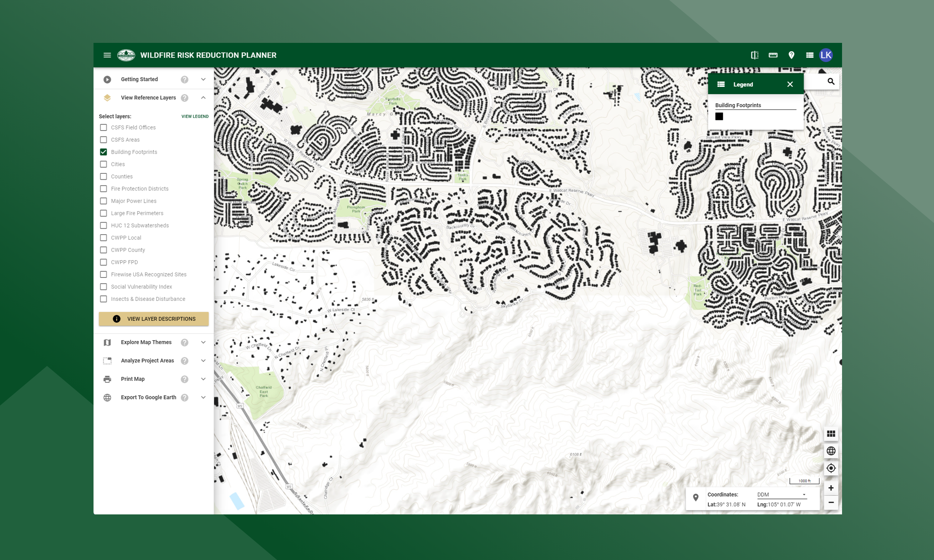Open the basemap grid selector
934x560 pixels.
coord(831,434)
